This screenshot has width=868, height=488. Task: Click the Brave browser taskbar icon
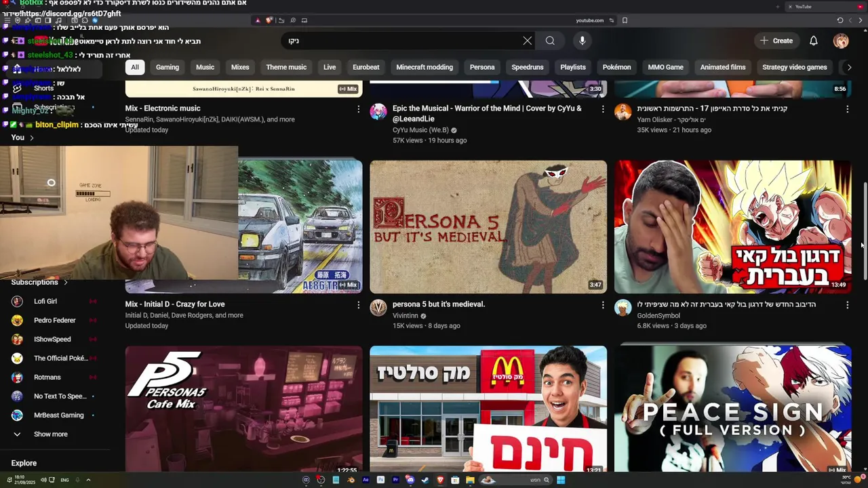click(440, 480)
